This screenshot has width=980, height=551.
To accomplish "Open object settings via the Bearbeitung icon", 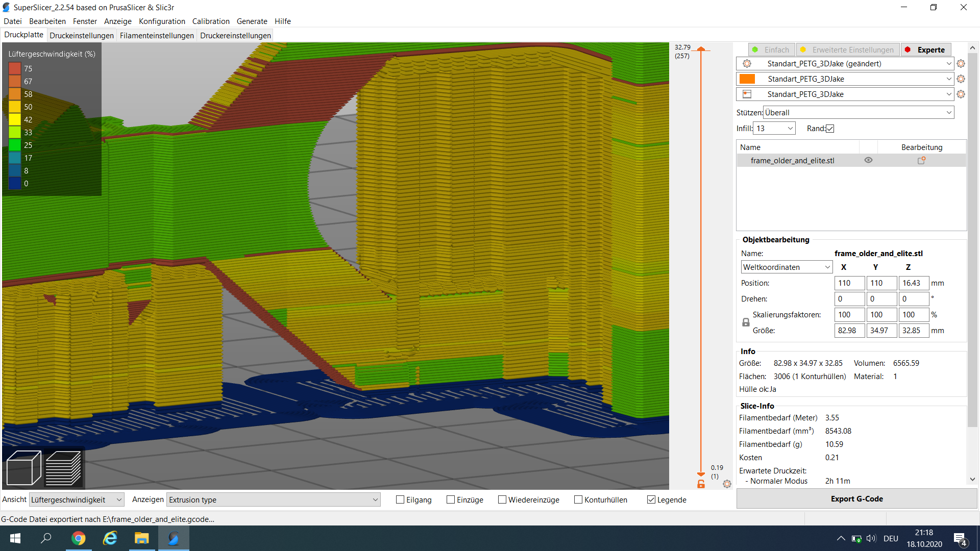I will tap(922, 160).
